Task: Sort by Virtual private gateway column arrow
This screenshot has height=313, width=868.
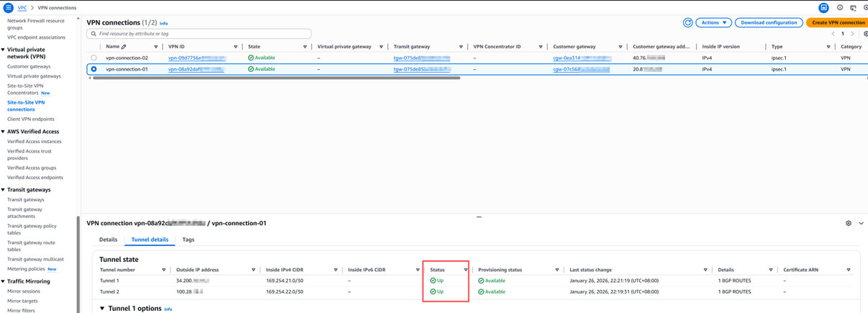Action: pyautogui.click(x=381, y=47)
